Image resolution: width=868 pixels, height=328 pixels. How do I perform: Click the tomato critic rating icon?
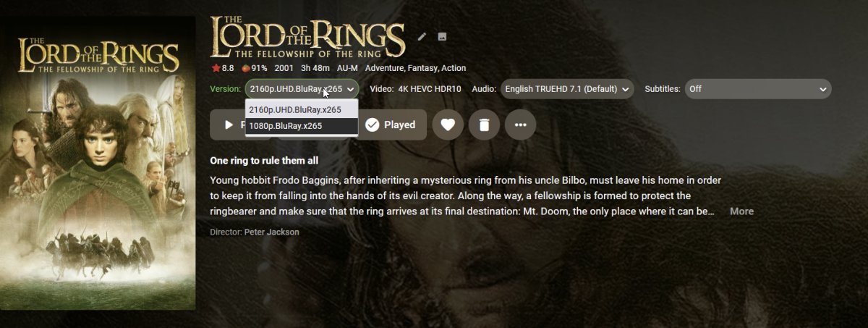pyautogui.click(x=246, y=68)
